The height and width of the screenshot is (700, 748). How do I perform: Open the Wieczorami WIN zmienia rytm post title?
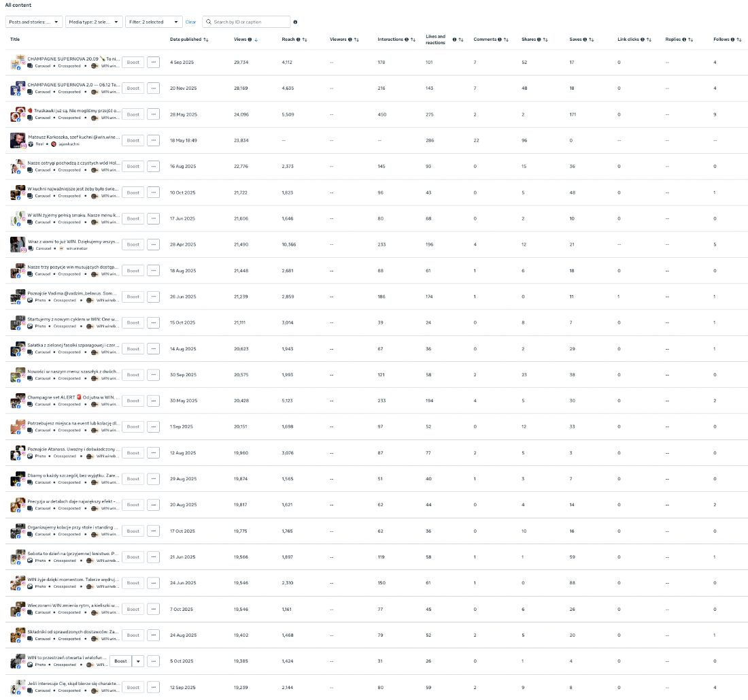[x=73, y=605]
